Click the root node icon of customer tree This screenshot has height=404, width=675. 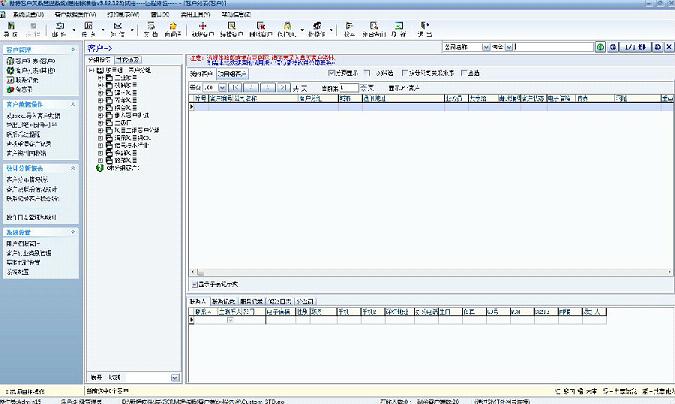click(x=100, y=70)
